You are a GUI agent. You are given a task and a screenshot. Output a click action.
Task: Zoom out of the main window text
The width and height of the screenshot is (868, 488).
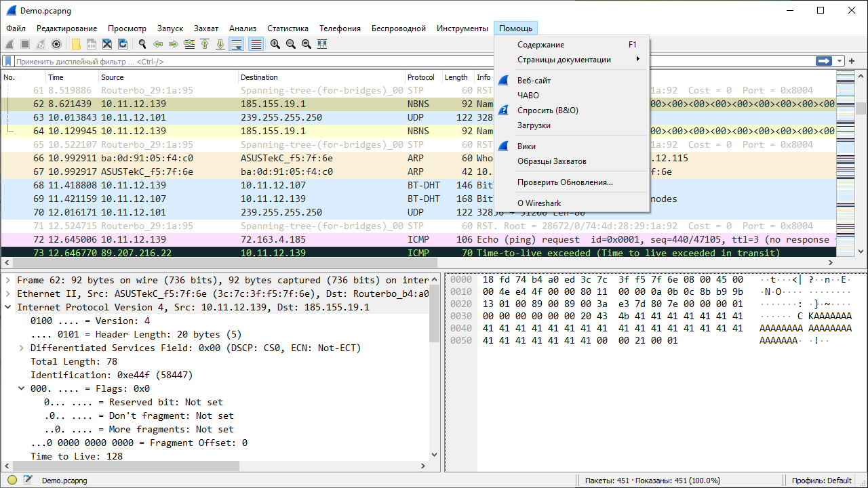click(x=291, y=44)
